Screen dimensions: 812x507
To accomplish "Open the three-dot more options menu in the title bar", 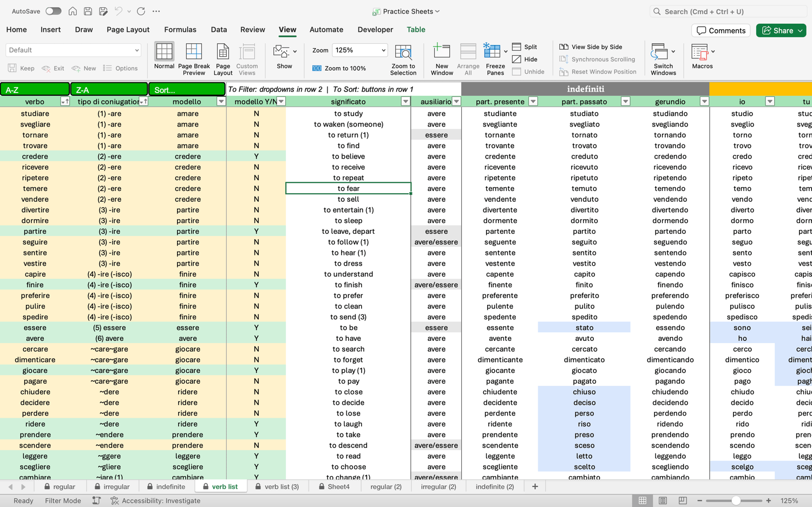I will (156, 11).
